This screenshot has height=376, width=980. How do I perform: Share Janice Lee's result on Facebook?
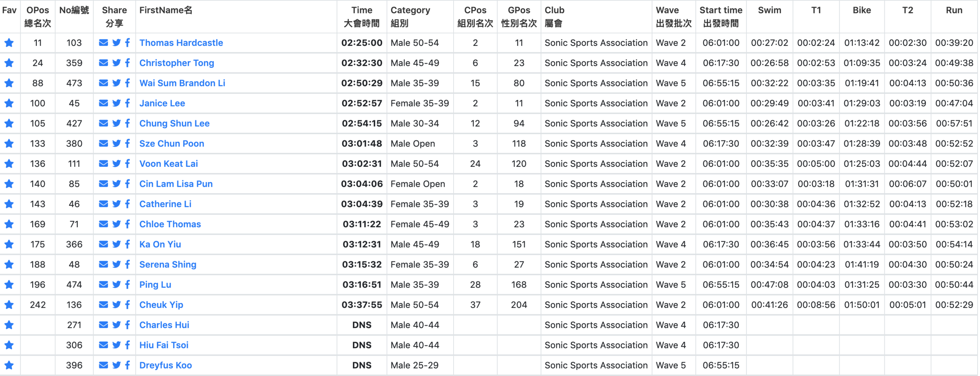(x=127, y=103)
